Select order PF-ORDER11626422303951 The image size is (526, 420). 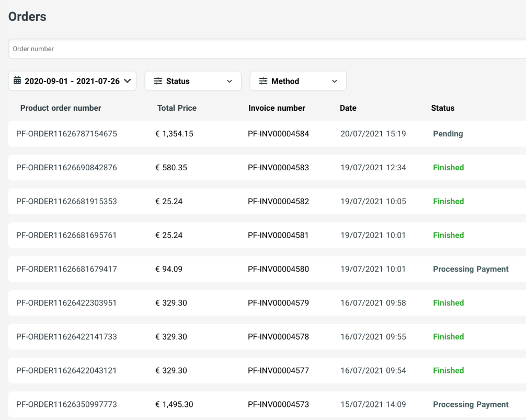pos(66,303)
